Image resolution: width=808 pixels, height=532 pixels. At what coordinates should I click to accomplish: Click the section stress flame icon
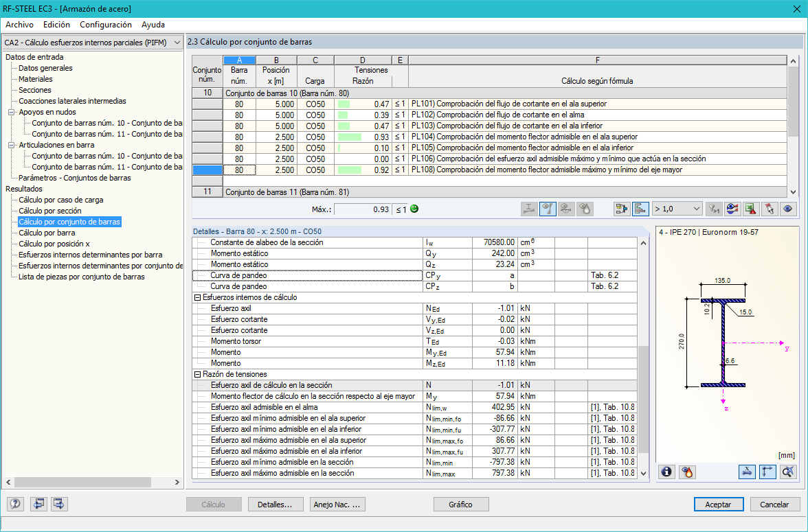(686, 471)
